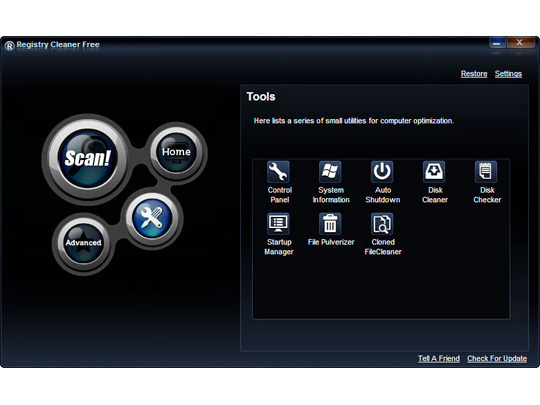Open the Cloned FileCleaner tool

point(382,235)
